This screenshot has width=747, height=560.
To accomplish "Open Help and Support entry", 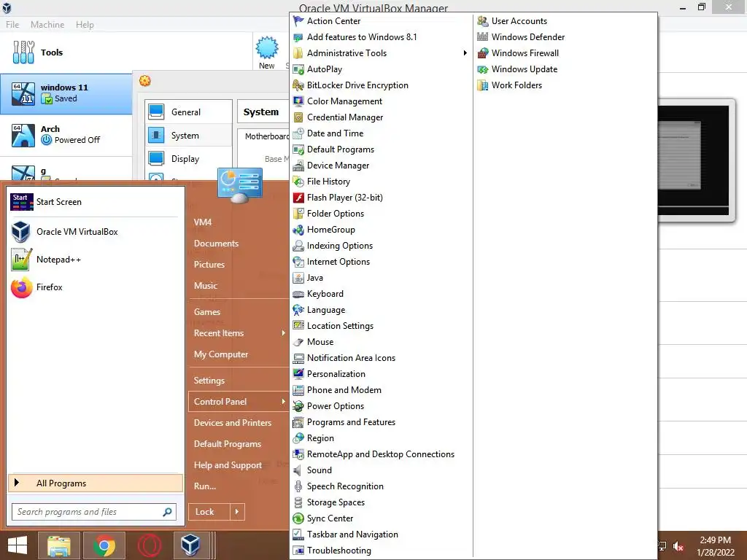I will (x=228, y=465).
